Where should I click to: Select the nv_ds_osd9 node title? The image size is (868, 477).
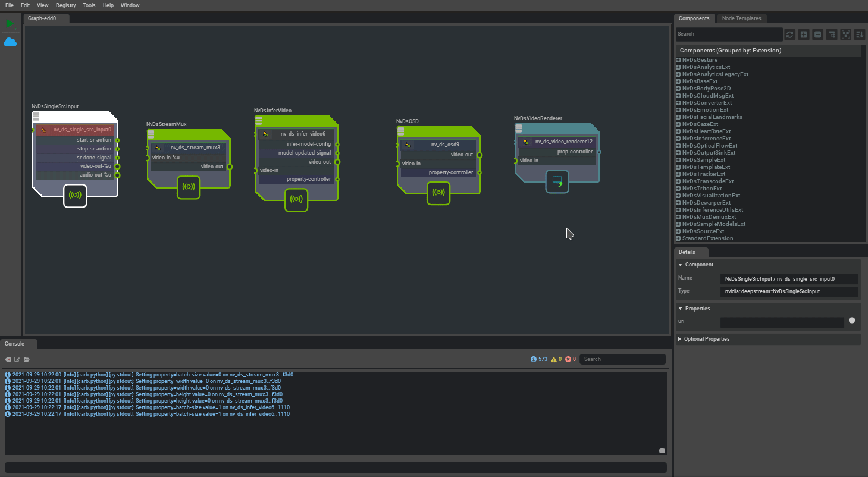pos(444,145)
